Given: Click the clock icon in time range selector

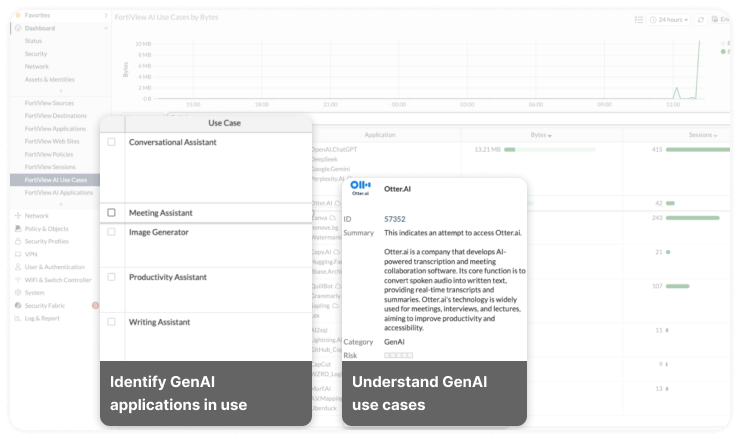Looking at the screenshot, I should [653, 19].
